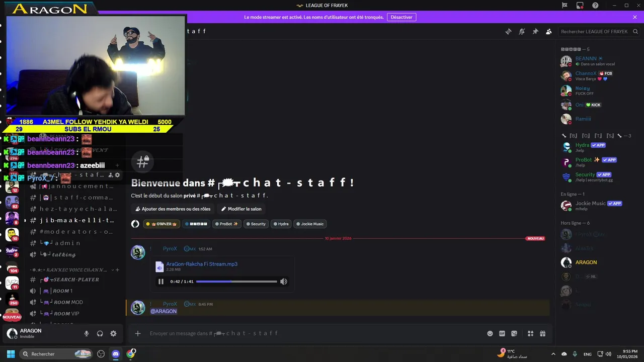Open server with 250 notification badge
The width and height of the screenshot is (644, 362).
click(x=12, y=299)
